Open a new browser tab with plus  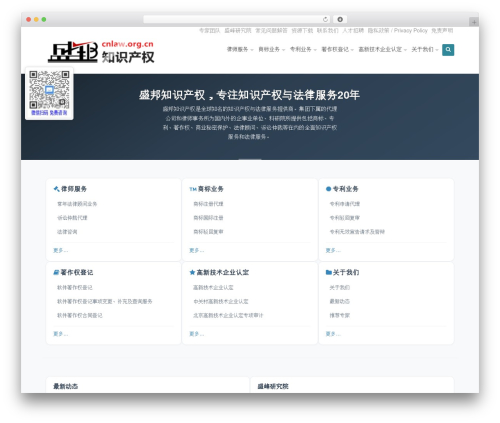[x=474, y=22]
